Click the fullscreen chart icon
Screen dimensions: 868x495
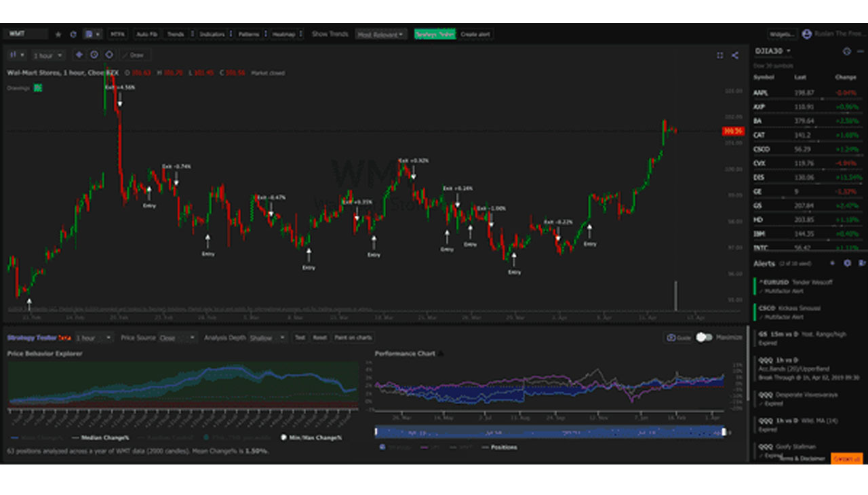tap(719, 56)
